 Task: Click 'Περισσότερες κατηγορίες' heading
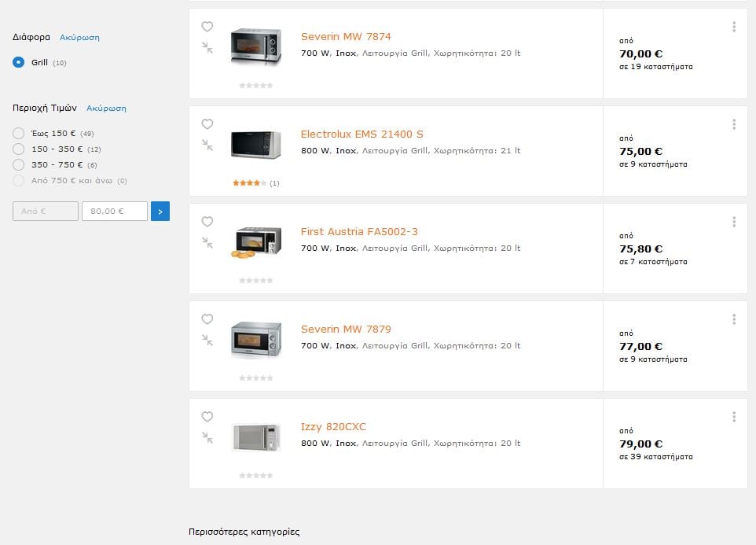(244, 532)
